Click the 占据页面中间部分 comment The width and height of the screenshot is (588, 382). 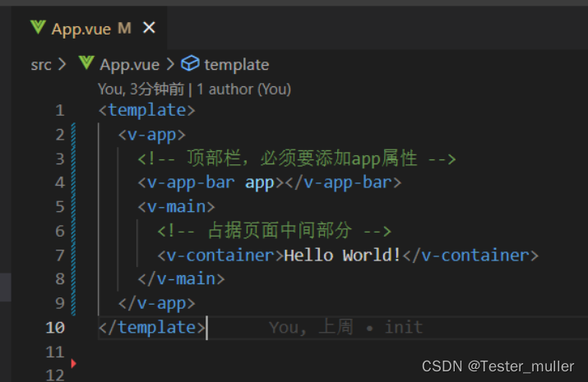[x=274, y=231]
